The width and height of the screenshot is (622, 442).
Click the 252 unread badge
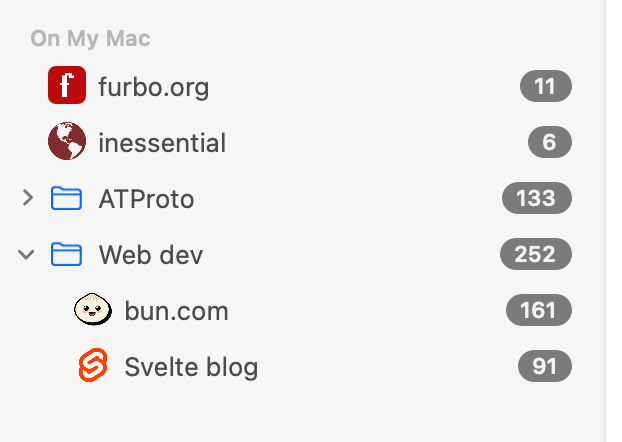[x=535, y=255]
